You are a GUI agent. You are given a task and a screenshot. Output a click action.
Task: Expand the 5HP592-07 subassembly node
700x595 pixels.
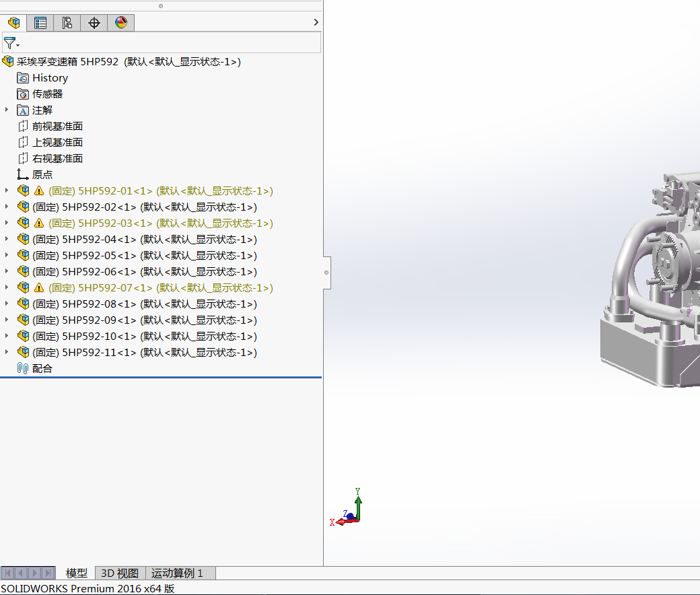click(6, 287)
